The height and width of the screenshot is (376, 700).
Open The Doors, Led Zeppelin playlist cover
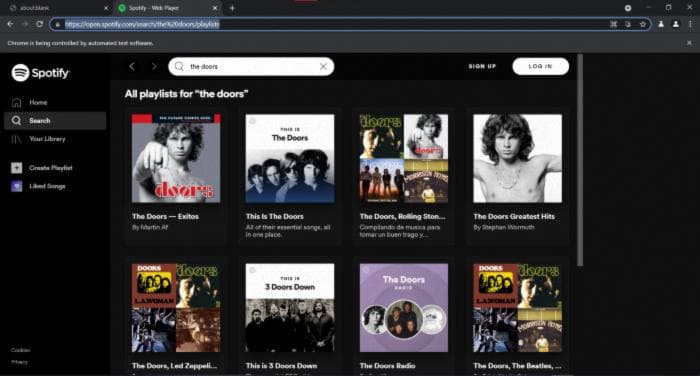click(x=176, y=308)
